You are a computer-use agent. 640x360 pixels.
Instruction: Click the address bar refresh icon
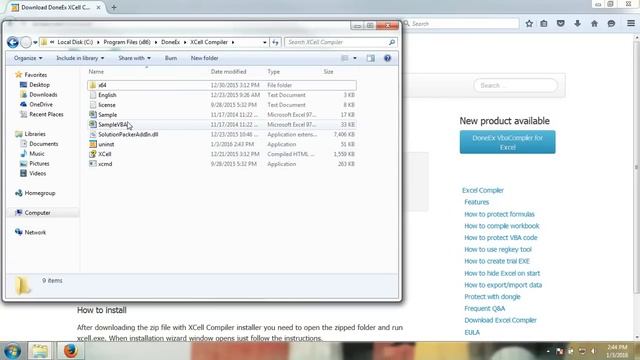276,42
